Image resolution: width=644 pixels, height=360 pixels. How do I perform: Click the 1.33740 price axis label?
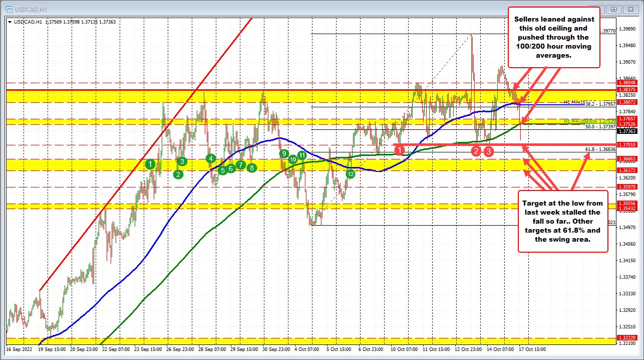(x=627, y=277)
